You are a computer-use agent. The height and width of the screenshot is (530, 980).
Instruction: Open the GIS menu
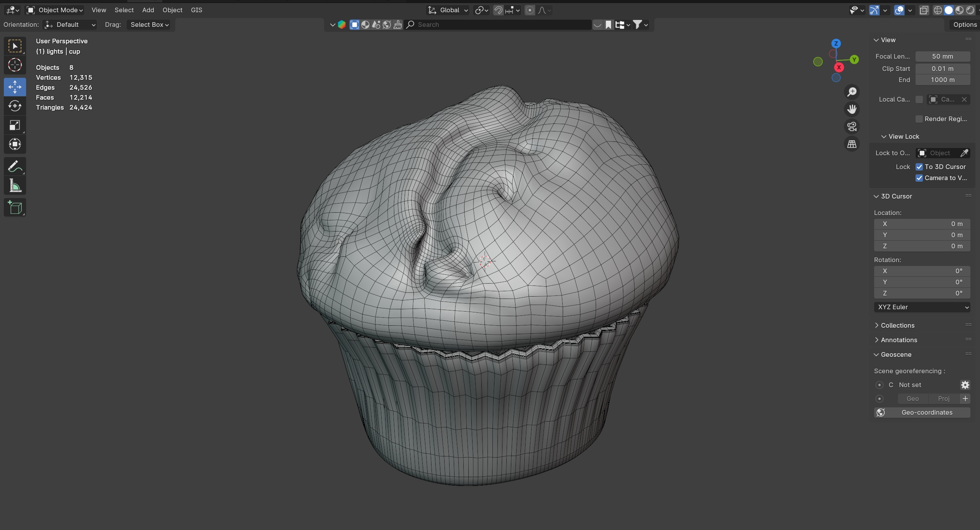tap(196, 10)
